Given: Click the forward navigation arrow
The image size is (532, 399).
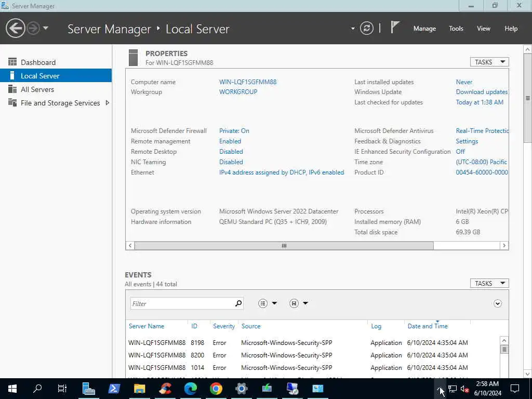Looking at the screenshot, I should [33, 28].
